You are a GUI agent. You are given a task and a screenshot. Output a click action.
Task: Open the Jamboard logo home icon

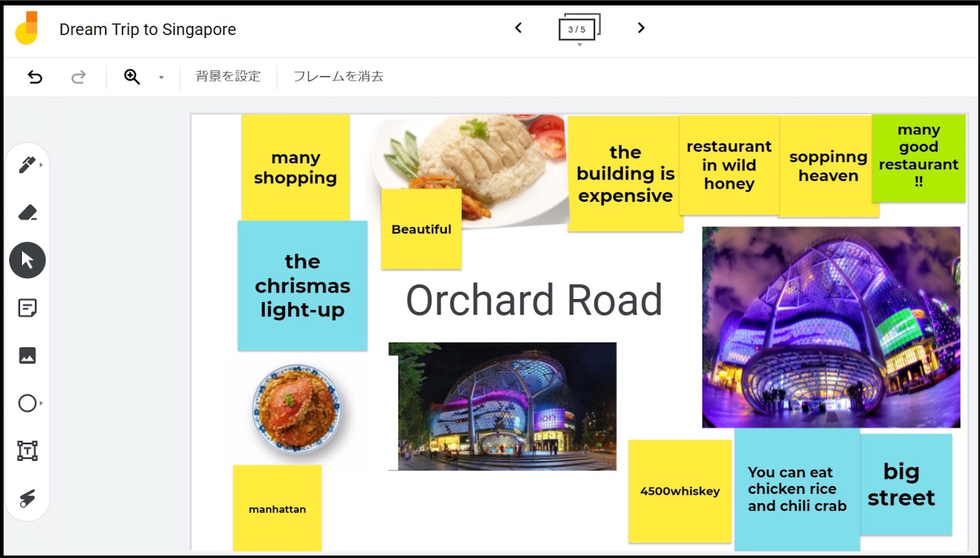coord(26,28)
